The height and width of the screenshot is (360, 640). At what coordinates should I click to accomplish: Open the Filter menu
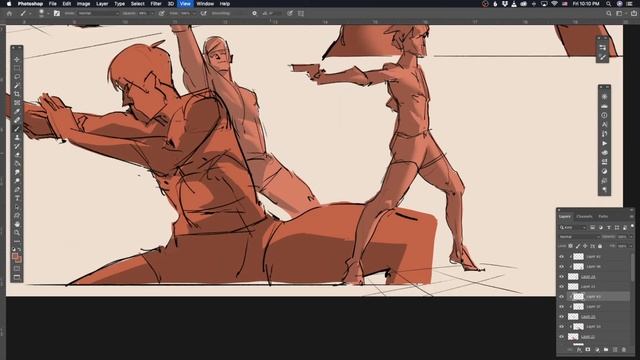(x=156, y=4)
